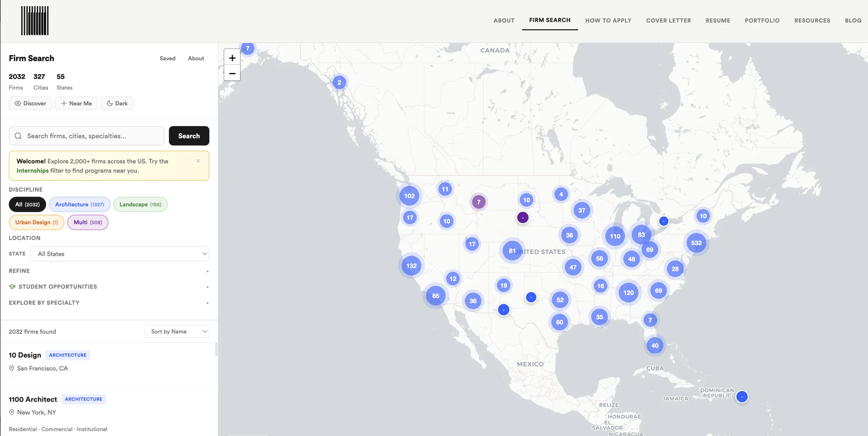Toggle Dark mode
Viewport: 868px width, 436px height.
tap(117, 103)
